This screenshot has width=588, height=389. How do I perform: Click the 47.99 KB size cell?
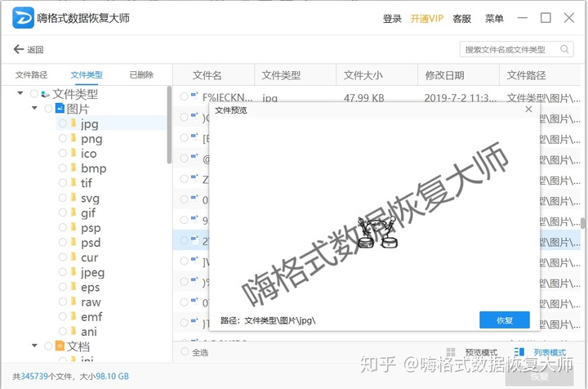tap(363, 98)
